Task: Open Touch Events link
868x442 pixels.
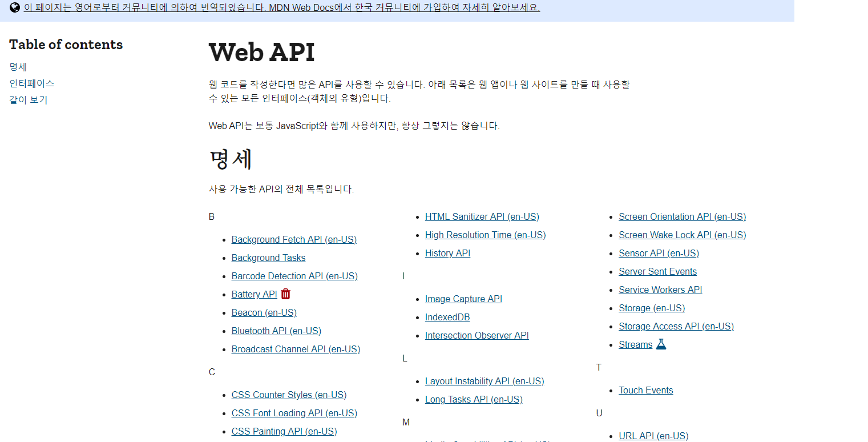Action: [x=646, y=390]
